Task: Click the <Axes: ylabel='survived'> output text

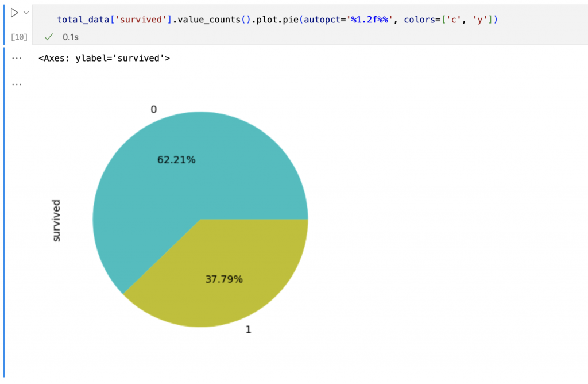Action: click(x=105, y=58)
